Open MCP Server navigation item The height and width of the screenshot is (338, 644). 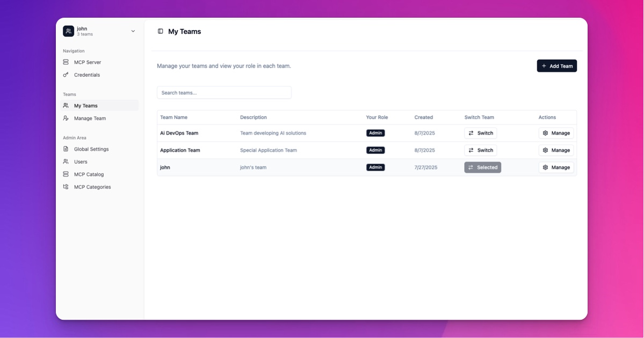(x=99, y=62)
